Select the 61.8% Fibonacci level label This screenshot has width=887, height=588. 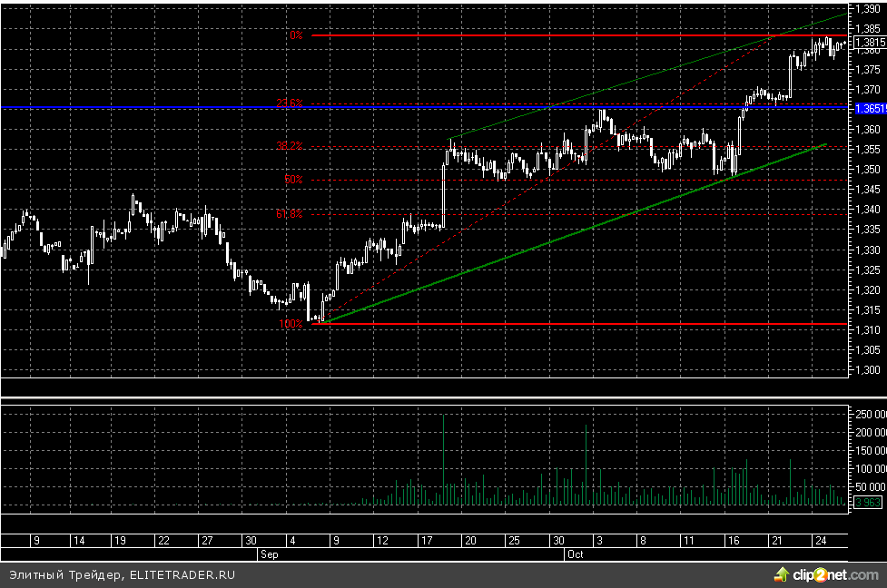tap(290, 214)
